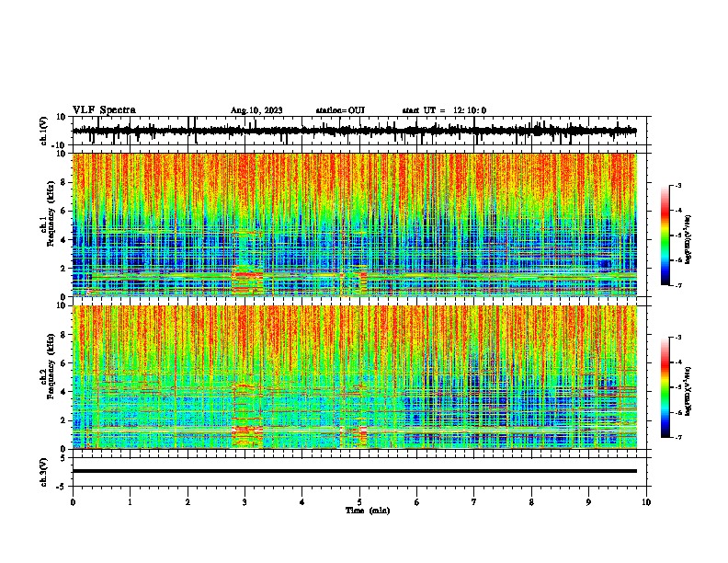The width and height of the screenshot is (728, 563).
Task: Click the "VLF Spectra" title text
Action: [104, 110]
